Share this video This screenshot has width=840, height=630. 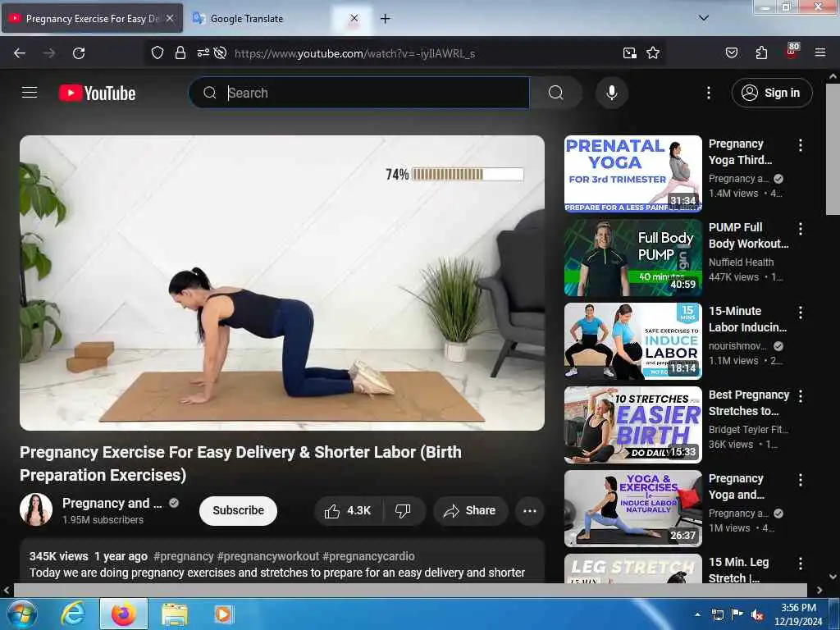click(x=470, y=510)
